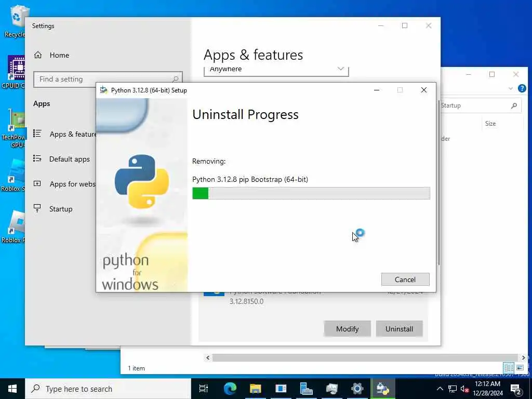Image resolution: width=532 pixels, height=399 pixels.
Task: Open Apps & features in Settings sidebar
Action: click(64, 134)
